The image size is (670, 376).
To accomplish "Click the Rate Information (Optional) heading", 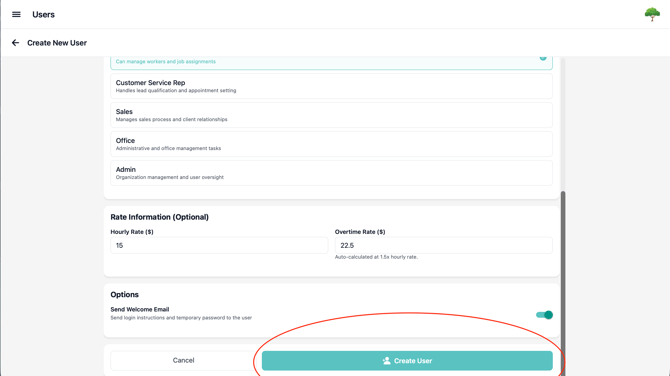I will [159, 217].
